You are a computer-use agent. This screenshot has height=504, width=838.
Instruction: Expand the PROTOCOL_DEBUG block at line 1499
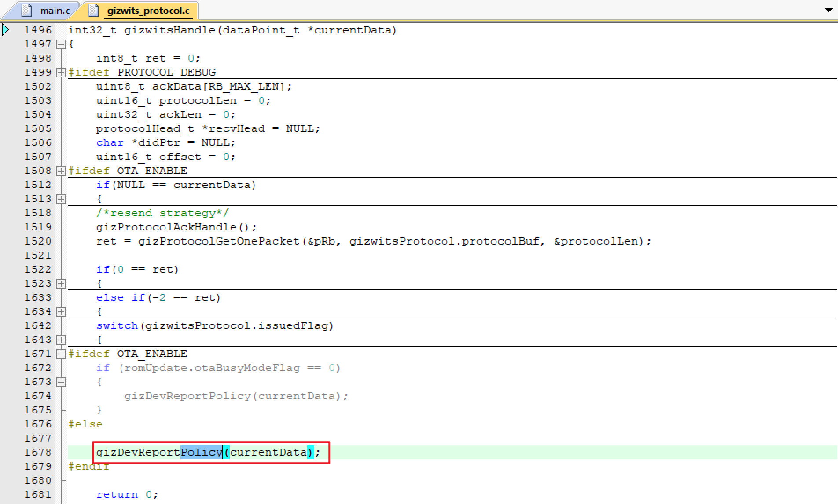click(x=62, y=73)
